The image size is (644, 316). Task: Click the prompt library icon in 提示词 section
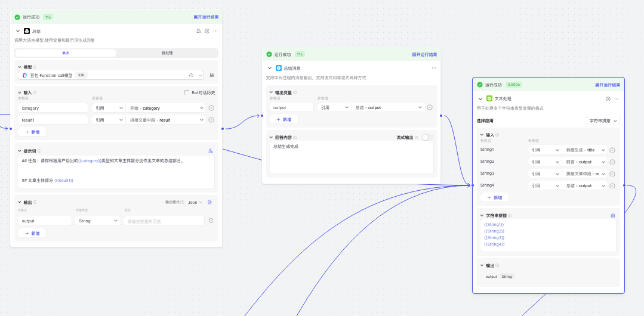tap(211, 151)
